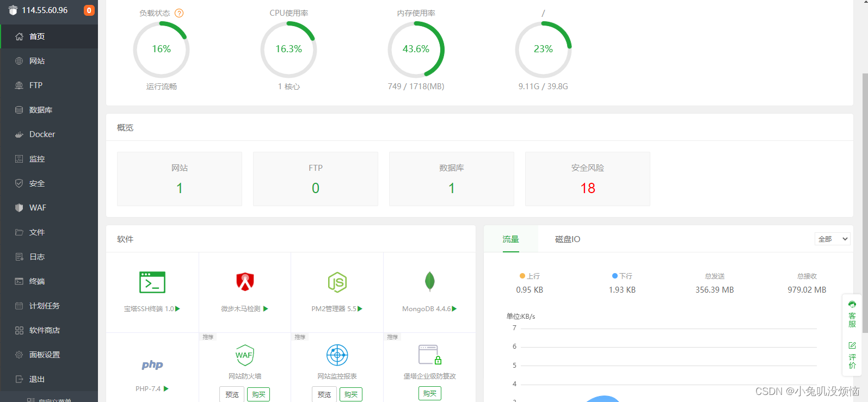The image size is (868, 402).
Task: Click the 微步木马检测 red shield icon
Action: (x=245, y=282)
